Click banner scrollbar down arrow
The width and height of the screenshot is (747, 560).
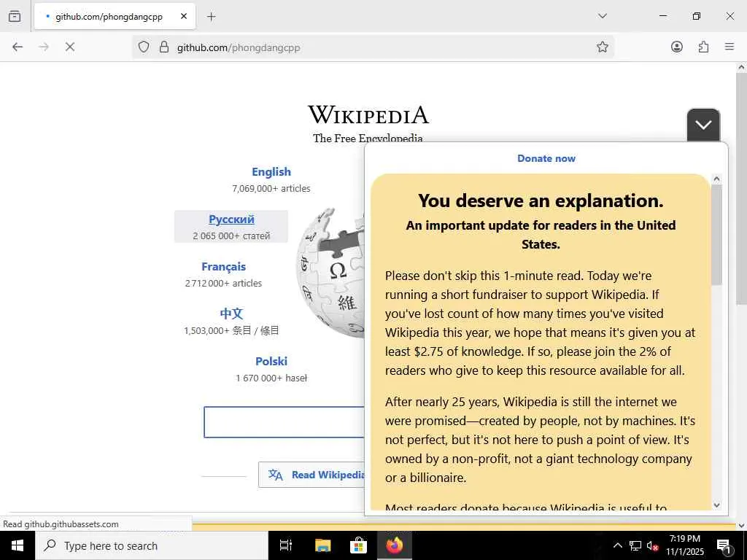[x=716, y=505]
